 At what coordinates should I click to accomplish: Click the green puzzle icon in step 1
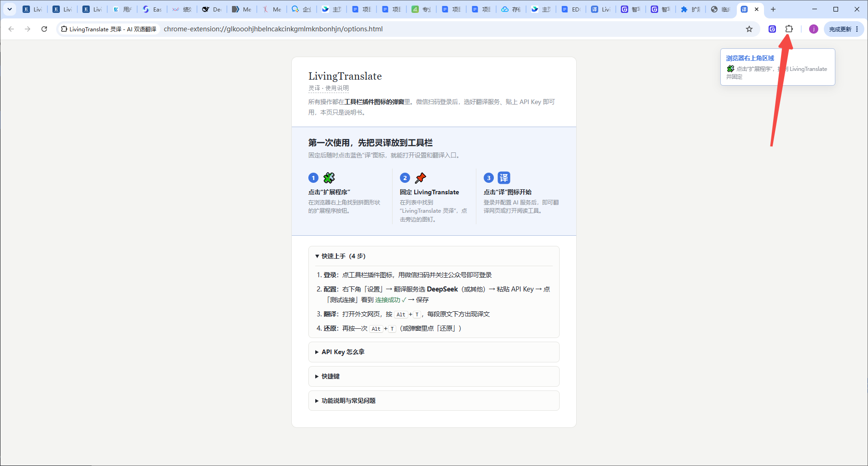(329, 178)
